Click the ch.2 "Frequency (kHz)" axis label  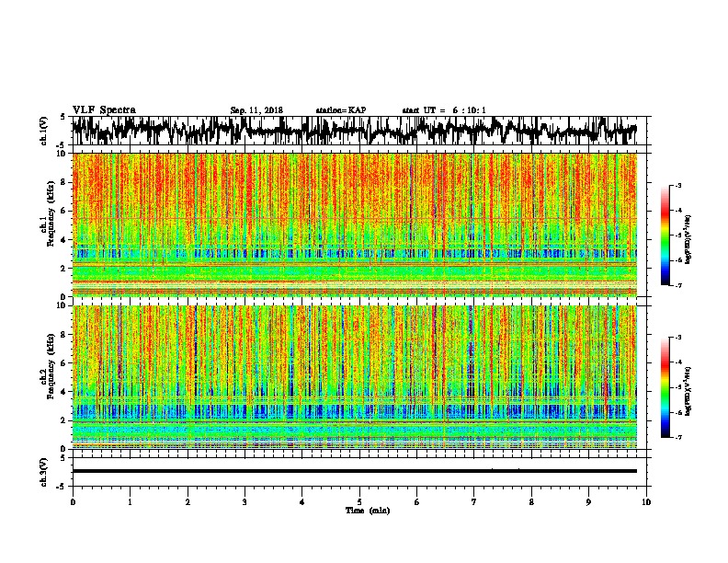[51, 365]
